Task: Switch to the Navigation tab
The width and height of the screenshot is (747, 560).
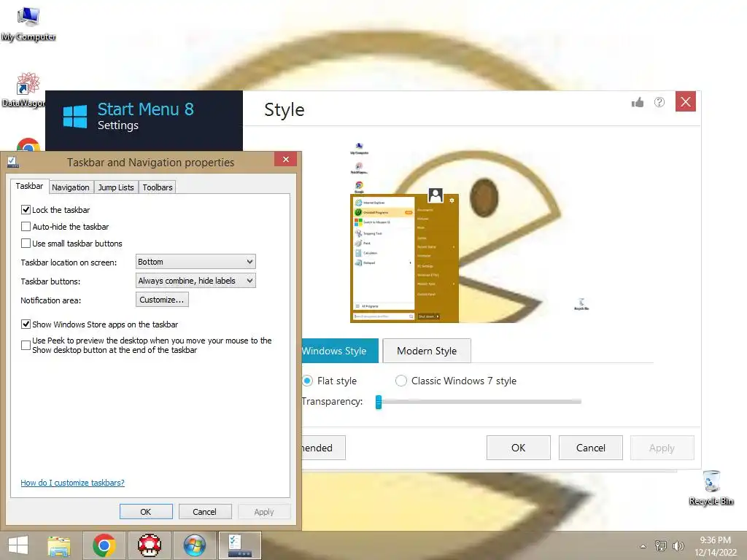Action: (71, 187)
